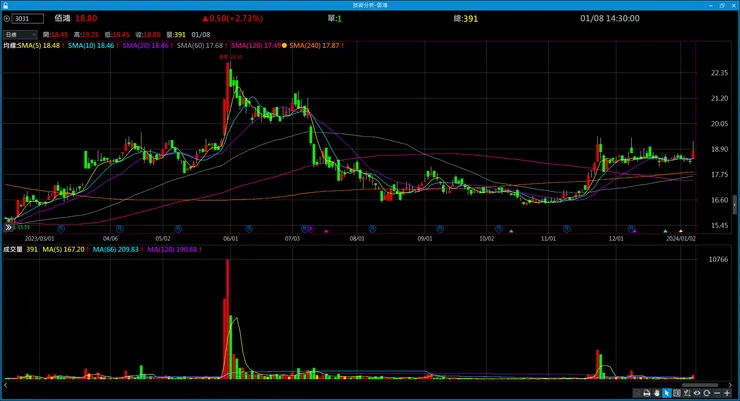Click the 均線 moving average label
This screenshot has width=740, height=401.
coord(10,46)
